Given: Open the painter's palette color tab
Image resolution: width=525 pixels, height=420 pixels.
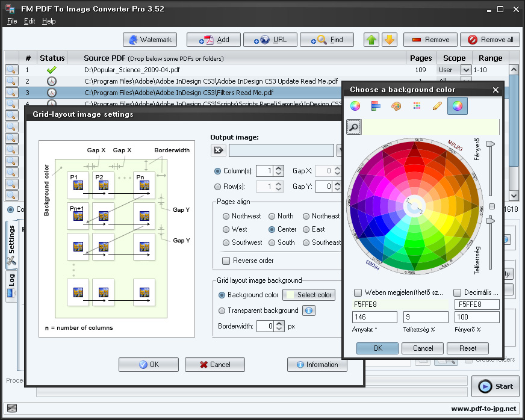Looking at the screenshot, I should coord(396,107).
